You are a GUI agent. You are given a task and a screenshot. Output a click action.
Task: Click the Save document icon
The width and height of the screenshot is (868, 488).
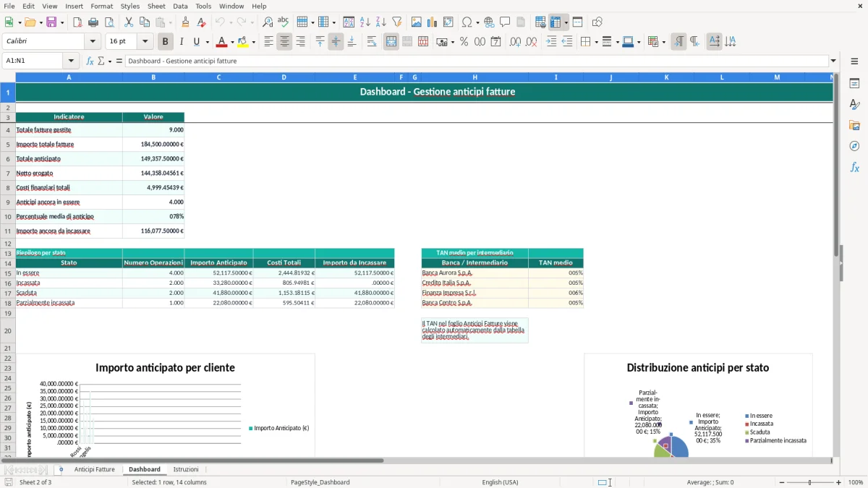[x=51, y=22]
